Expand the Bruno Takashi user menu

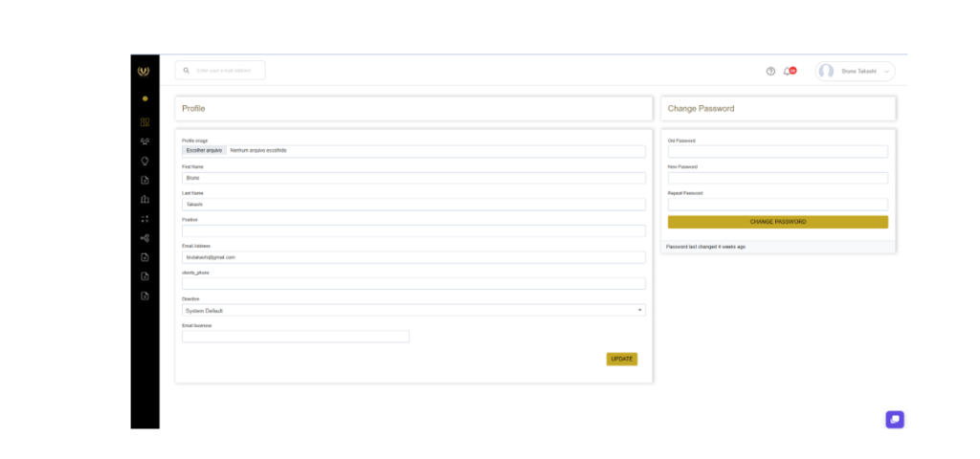(x=855, y=72)
